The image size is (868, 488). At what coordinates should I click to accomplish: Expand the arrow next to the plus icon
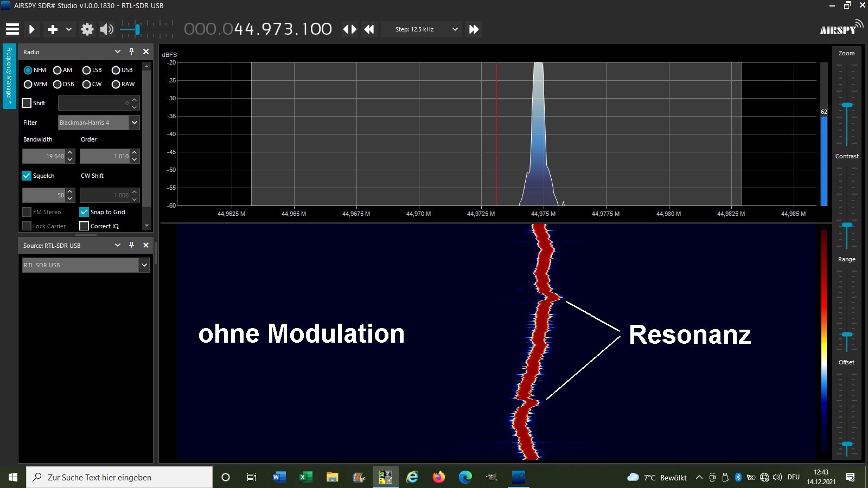point(69,29)
